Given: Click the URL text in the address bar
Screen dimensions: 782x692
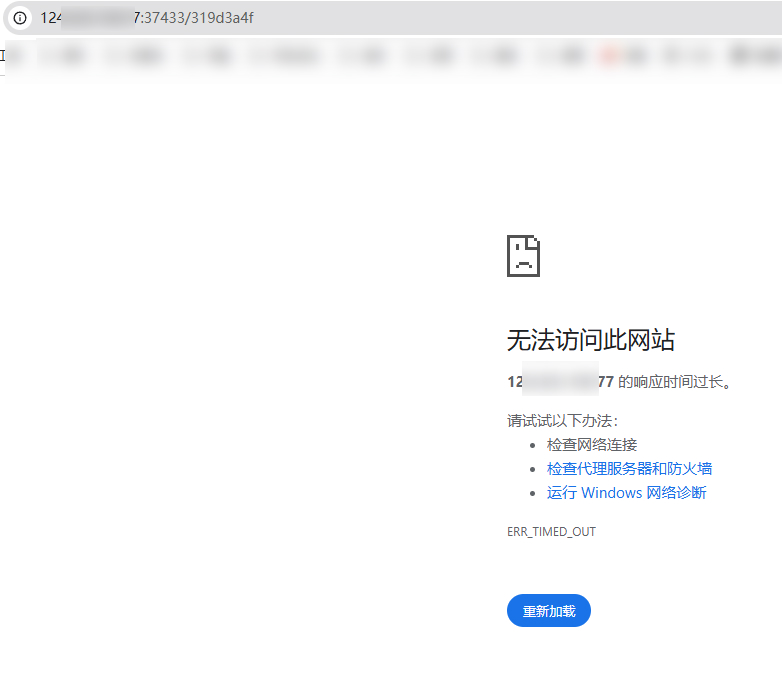Looking at the screenshot, I should [x=147, y=18].
